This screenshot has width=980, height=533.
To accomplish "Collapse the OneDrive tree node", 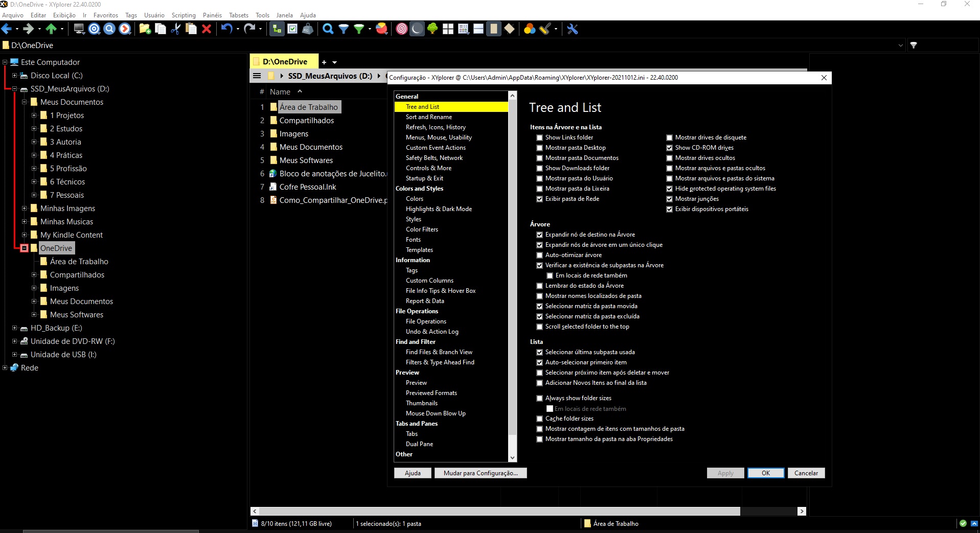I will pos(24,248).
